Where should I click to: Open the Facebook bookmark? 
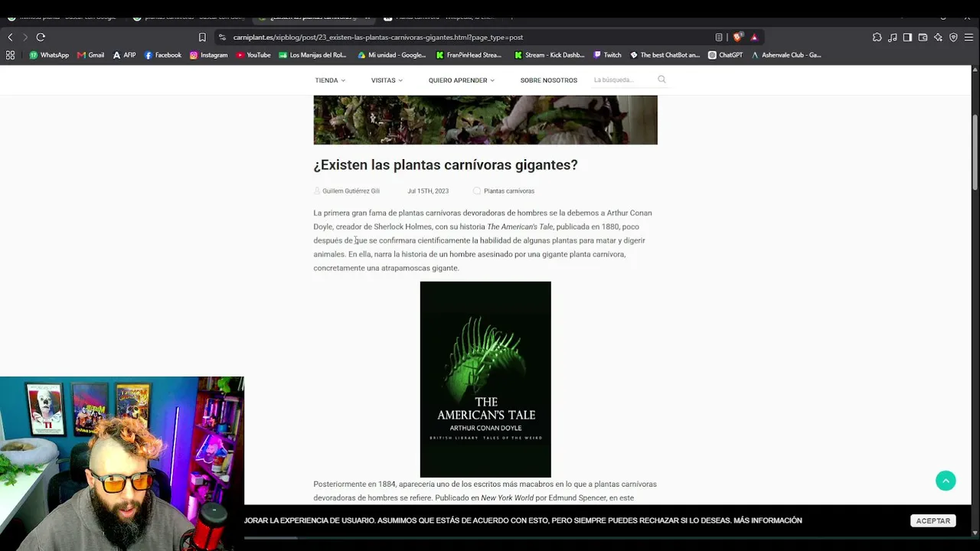163,55
